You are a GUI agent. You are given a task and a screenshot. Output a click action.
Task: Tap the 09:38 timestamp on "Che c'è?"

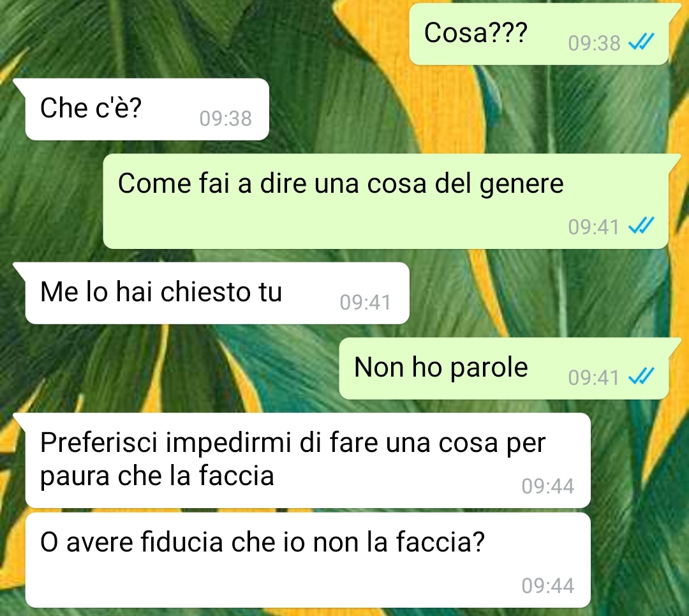(225, 118)
